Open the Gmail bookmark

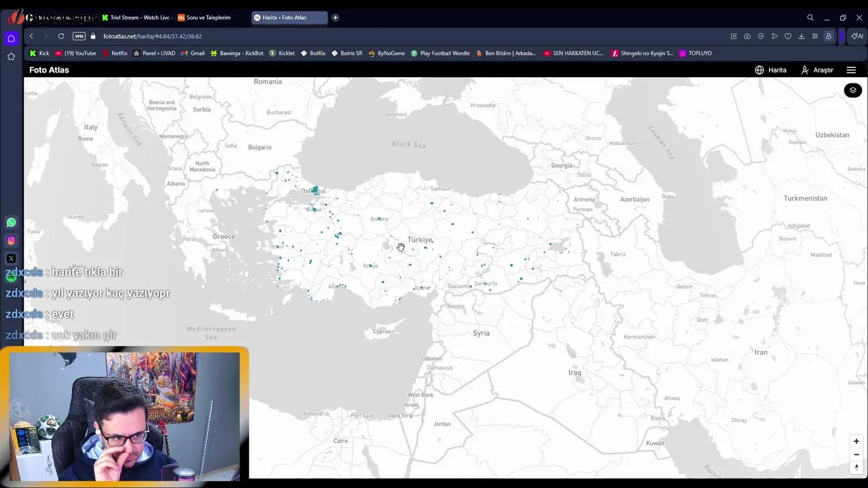[x=193, y=53]
